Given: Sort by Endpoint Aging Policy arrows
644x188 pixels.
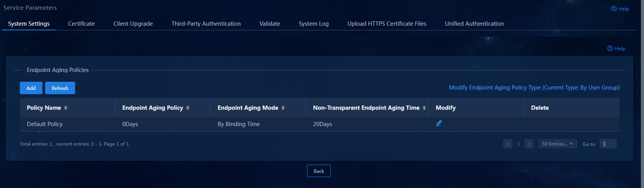Looking at the screenshot, I should pos(188,108).
